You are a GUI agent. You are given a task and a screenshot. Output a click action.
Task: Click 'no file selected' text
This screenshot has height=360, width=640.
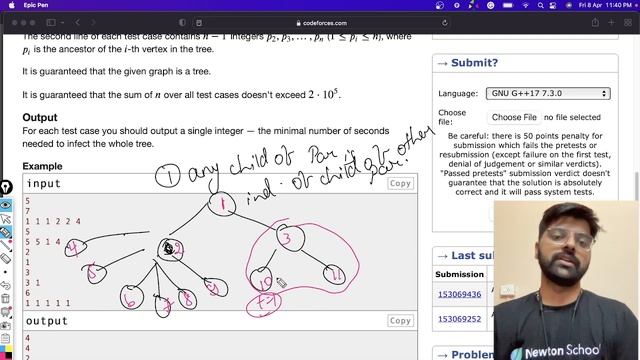click(572, 117)
